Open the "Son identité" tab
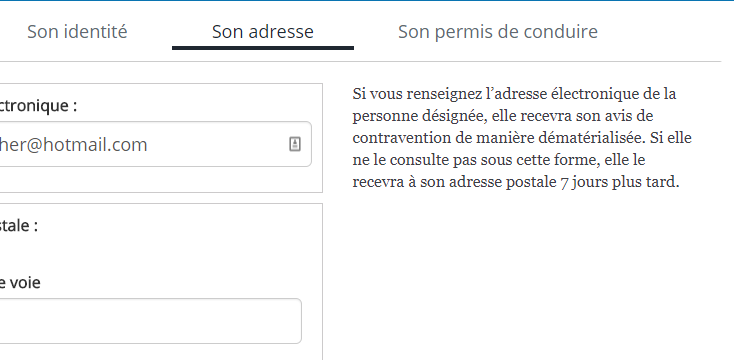This screenshot has width=734, height=360. pos(77,32)
